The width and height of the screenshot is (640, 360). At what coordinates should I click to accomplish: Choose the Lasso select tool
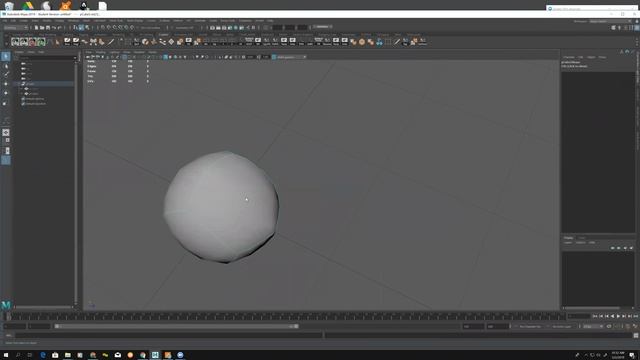[6, 66]
